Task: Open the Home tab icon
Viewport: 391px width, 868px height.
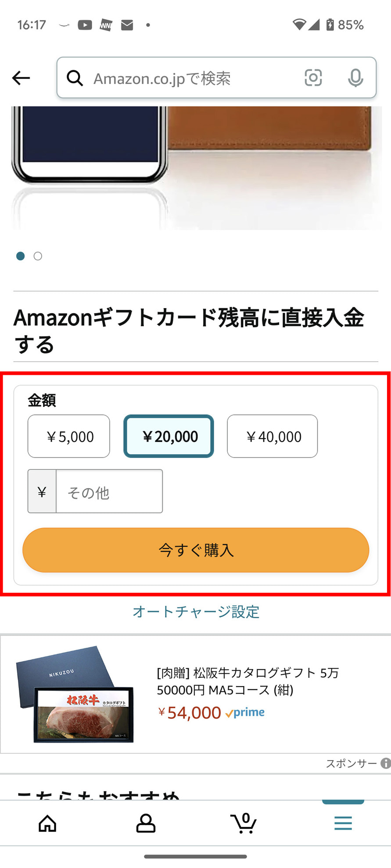Action: (47, 823)
